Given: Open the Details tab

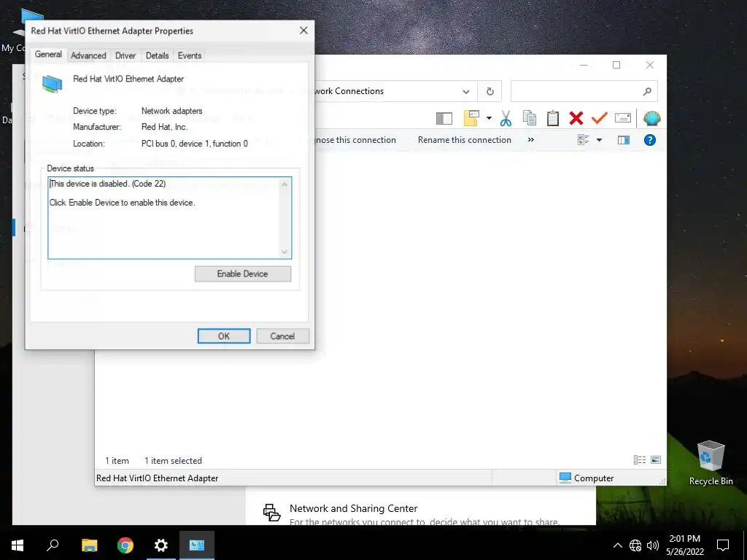Looking at the screenshot, I should coord(158,55).
